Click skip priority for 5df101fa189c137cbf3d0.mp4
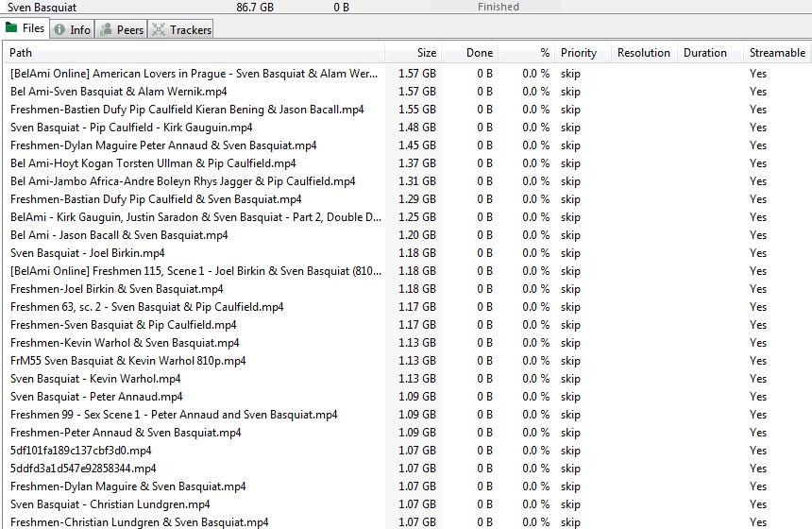The height and width of the screenshot is (529, 812). click(570, 451)
